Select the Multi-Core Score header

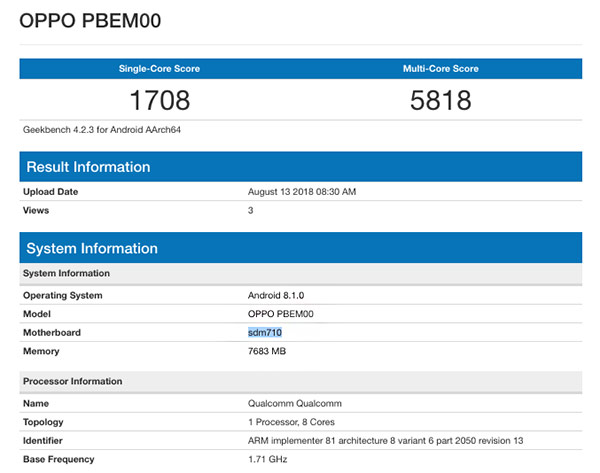440,69
